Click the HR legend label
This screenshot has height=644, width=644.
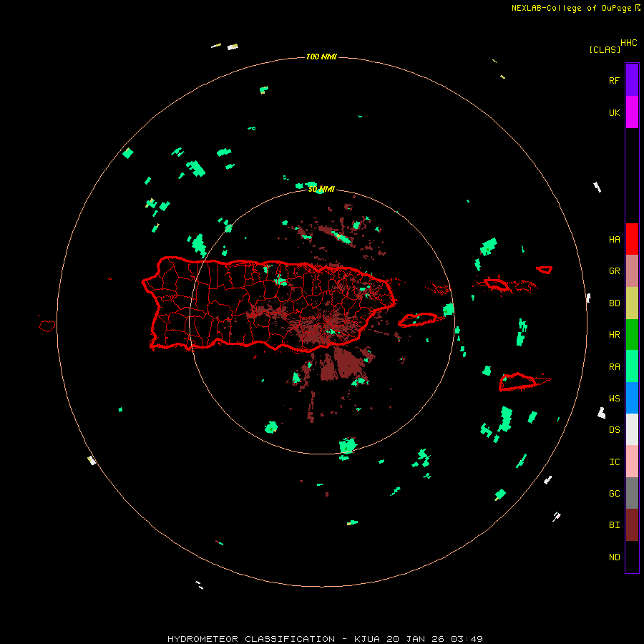(614, 334)
